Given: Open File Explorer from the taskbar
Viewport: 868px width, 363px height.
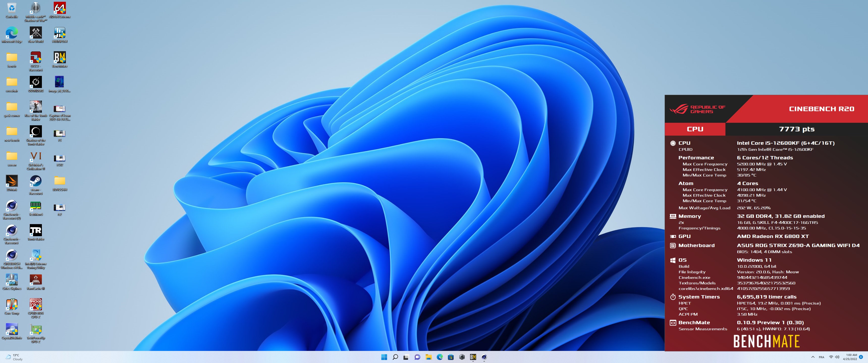Looking at the screenshot, I should point(429,357).
